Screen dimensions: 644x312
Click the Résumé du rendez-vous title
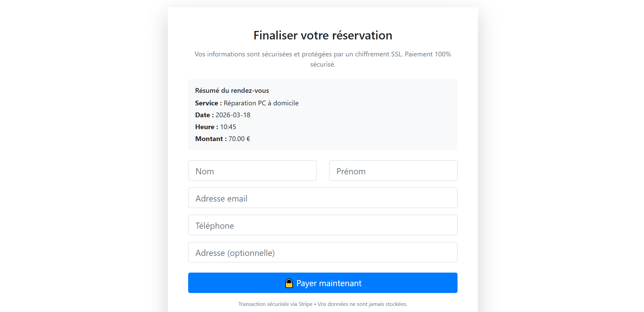click(232, 91)
